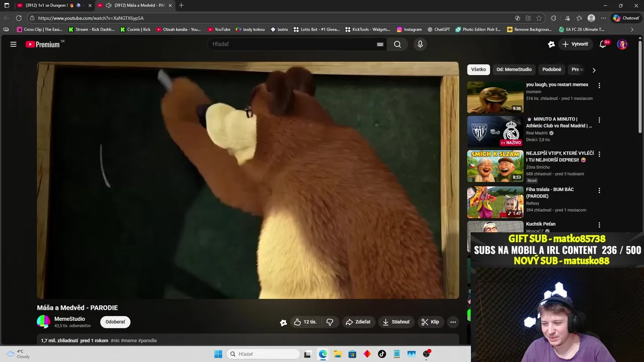
Task: Click the #parodie hashtag in description
Action: click(x=147, y=340)
